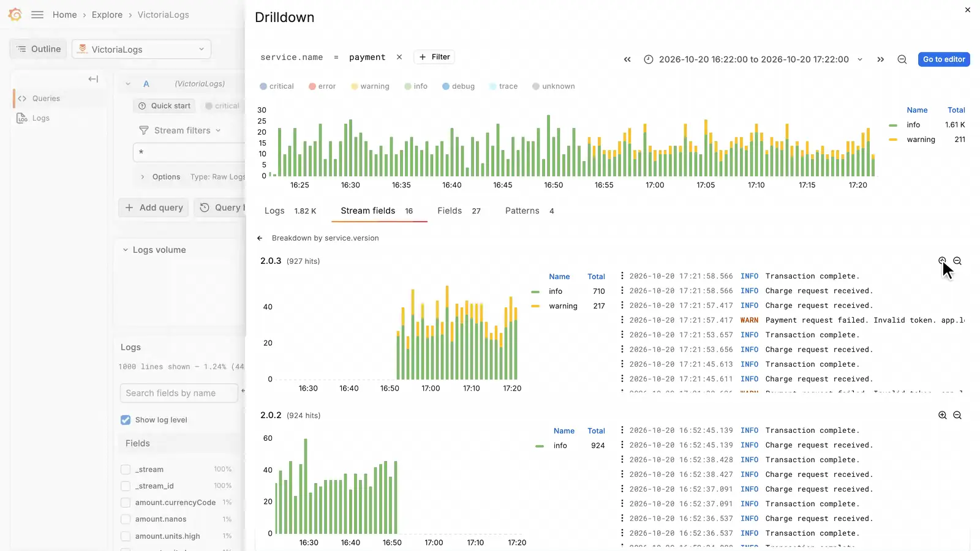
Task: Open the Queries section icon
Action: click(22, 99)
